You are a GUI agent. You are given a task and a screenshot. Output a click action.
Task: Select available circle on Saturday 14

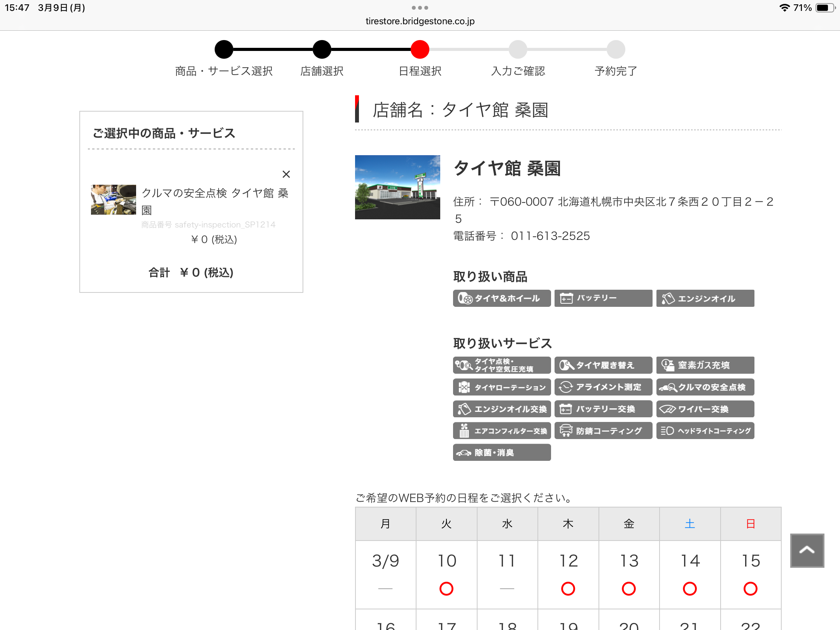pos(689,588)
